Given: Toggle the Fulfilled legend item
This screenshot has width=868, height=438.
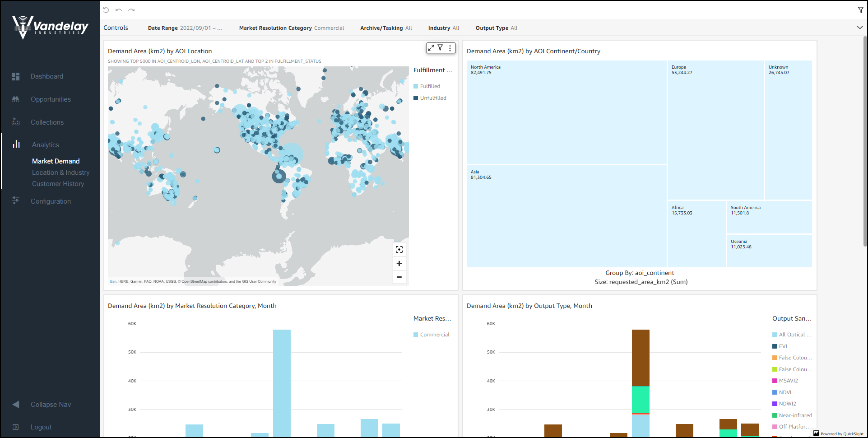Looking at the screenshot, I should coord(427,86).
